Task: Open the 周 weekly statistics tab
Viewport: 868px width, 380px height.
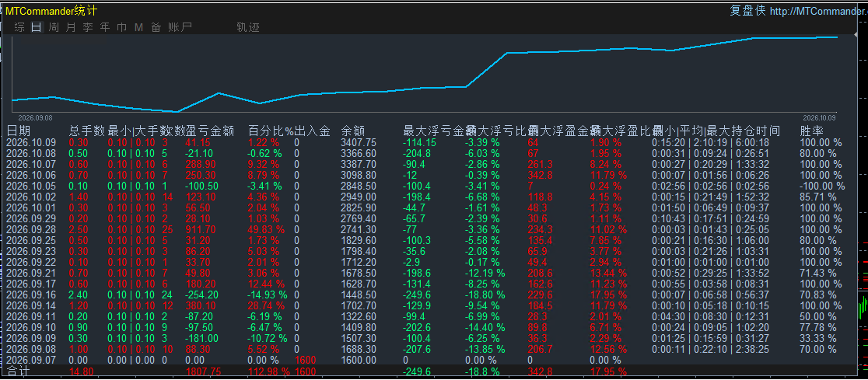Action: [54, 27]
